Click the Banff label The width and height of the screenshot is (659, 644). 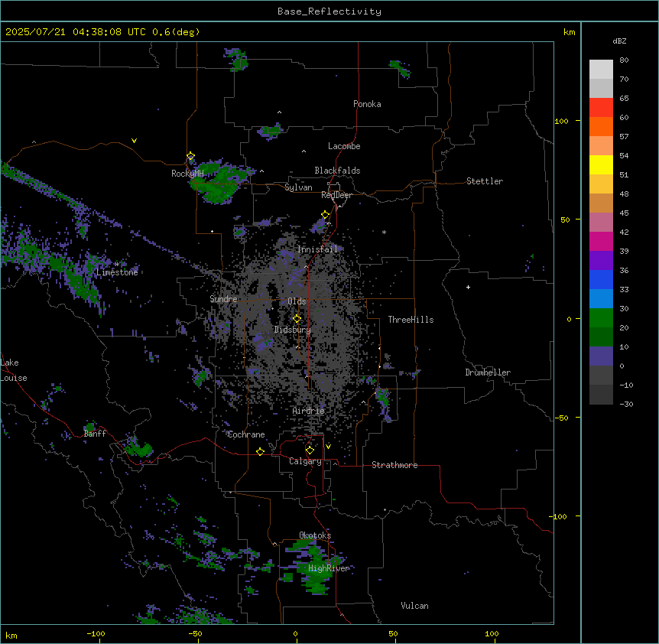pyautogui.click(x=95, y=434)
